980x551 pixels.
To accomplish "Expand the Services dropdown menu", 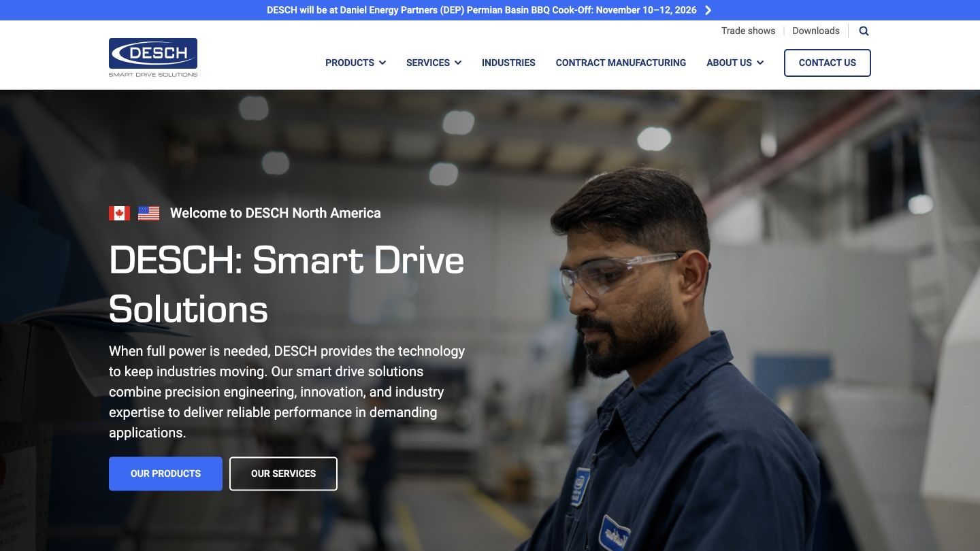I will [x=434, y=63].
